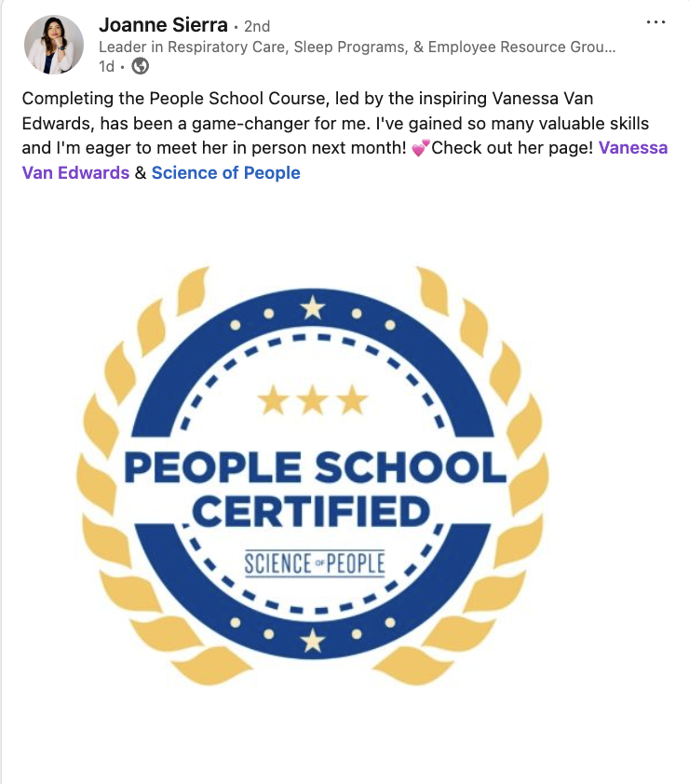
Task: Click the 'PEOPLE SCHOOL' badge text
Action: tap(314, 466)
